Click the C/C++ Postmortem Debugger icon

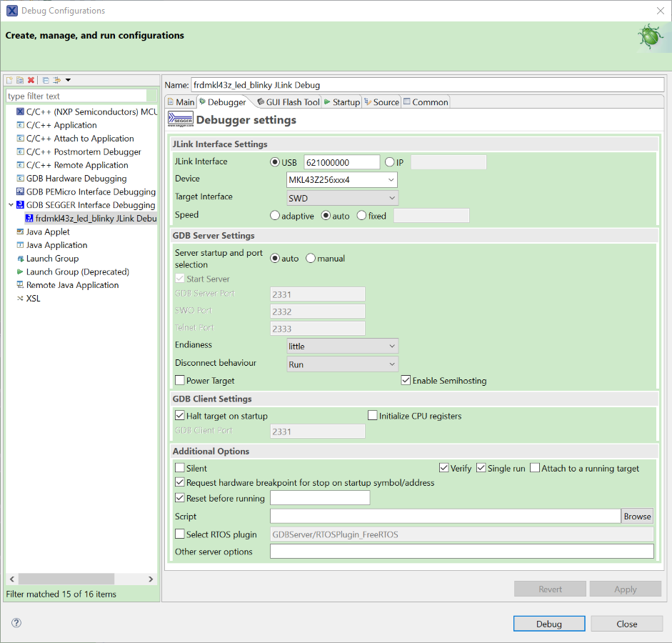20,151
